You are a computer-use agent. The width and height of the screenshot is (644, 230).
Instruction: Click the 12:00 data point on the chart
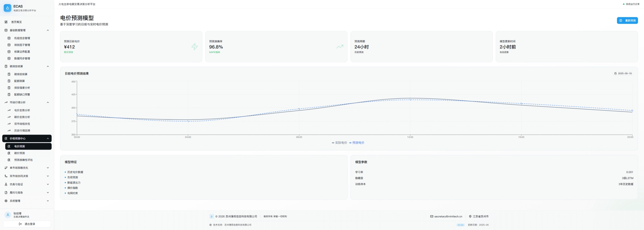pyautogui.click(x=410, y=100)
